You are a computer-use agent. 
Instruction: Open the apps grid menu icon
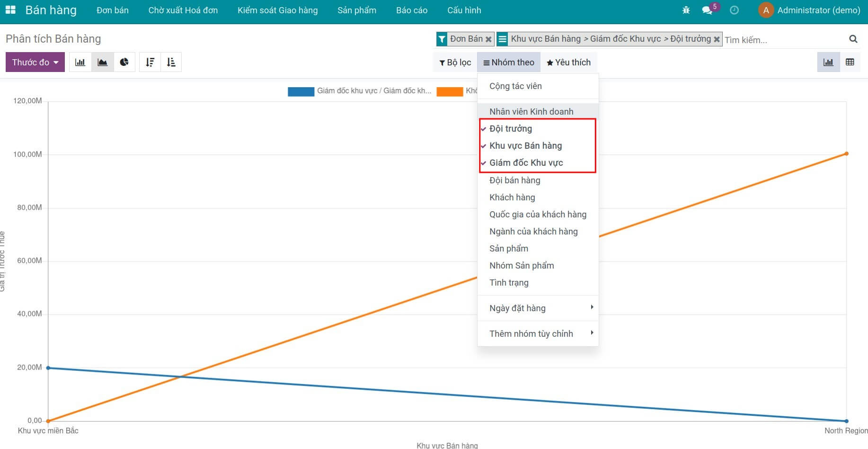[10, 10]
